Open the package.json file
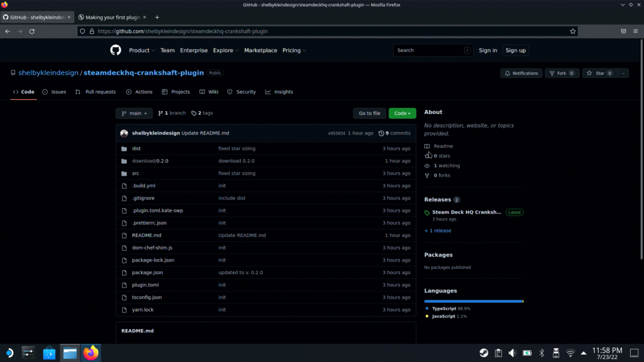 point(147,273)
